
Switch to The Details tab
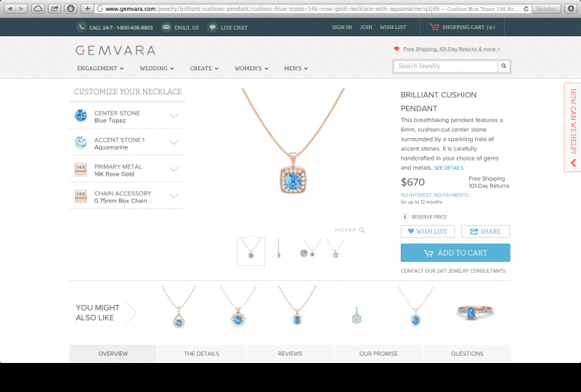[202, 354]
